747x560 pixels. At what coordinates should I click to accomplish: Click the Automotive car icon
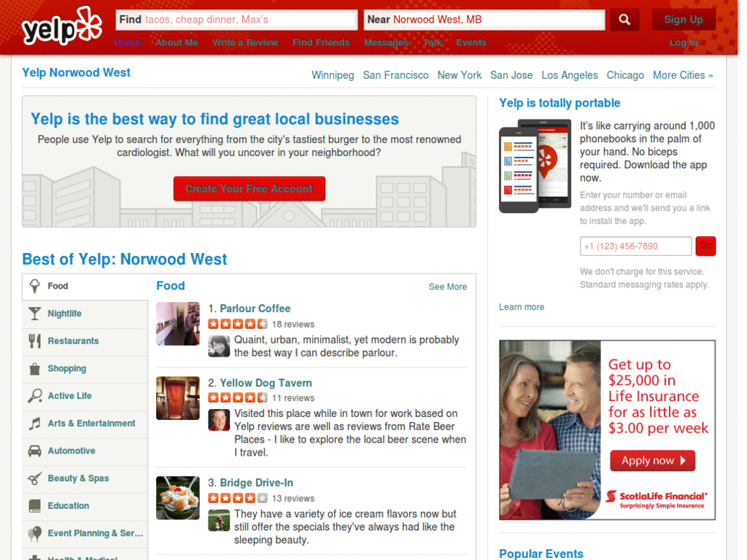[x=34, y=451]
